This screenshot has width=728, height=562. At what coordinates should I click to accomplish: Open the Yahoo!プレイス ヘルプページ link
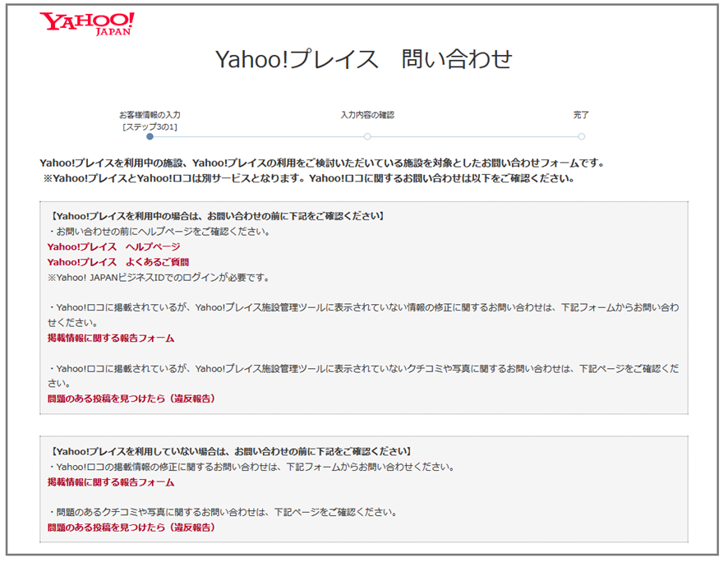coord(113,246)
